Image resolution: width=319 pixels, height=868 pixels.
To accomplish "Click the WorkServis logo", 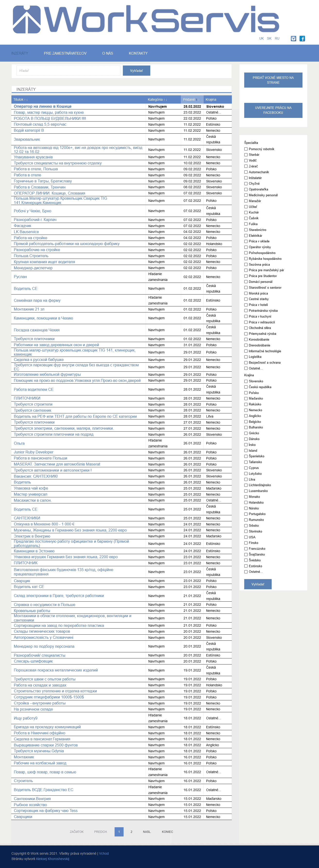I will [x=146, y=20].
